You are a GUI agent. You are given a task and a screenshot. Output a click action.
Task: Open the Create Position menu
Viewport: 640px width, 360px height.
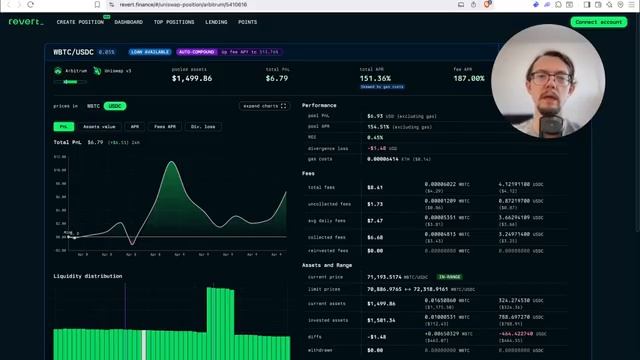(x=80, y=22)
